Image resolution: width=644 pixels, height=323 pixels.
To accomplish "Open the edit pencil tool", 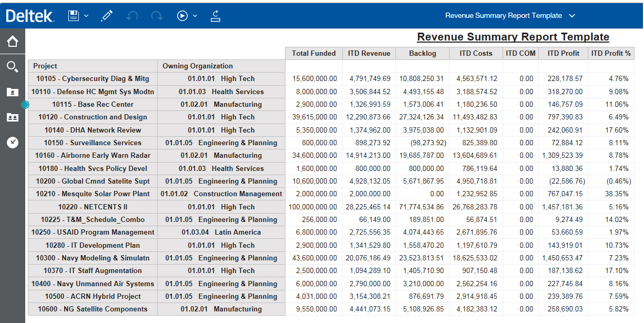I will [x=107, y=16].
